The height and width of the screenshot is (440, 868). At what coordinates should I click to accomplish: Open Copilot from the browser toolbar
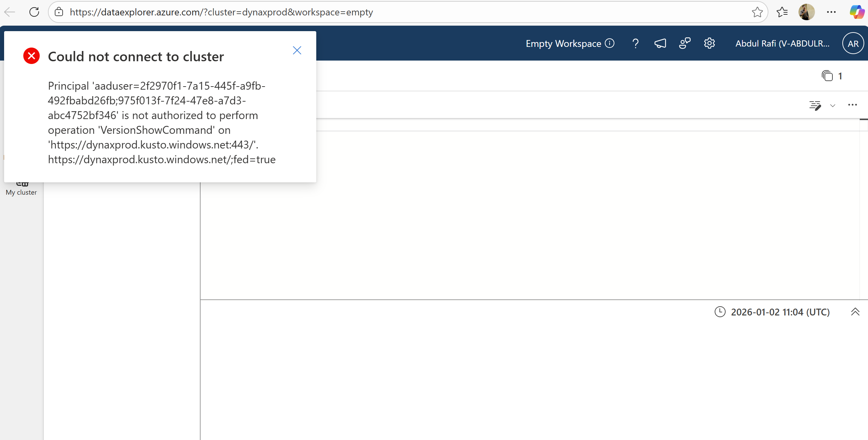857,12
